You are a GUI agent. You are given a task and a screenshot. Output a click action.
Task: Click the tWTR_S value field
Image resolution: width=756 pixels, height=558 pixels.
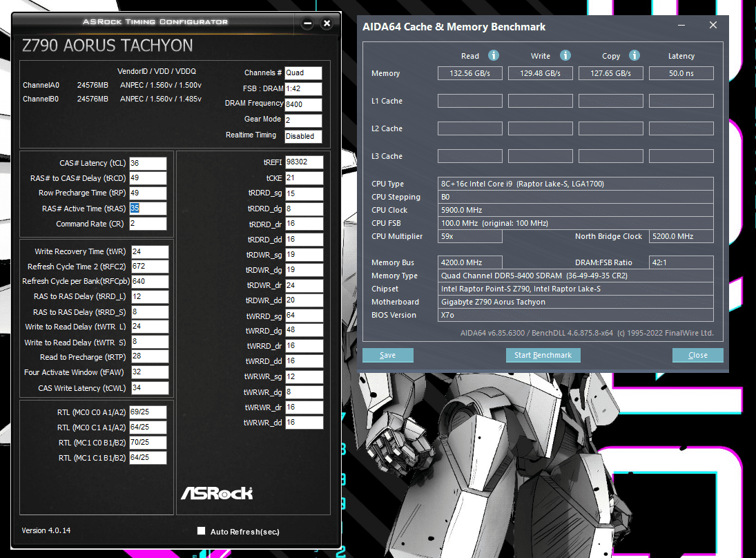coord(150,342)
